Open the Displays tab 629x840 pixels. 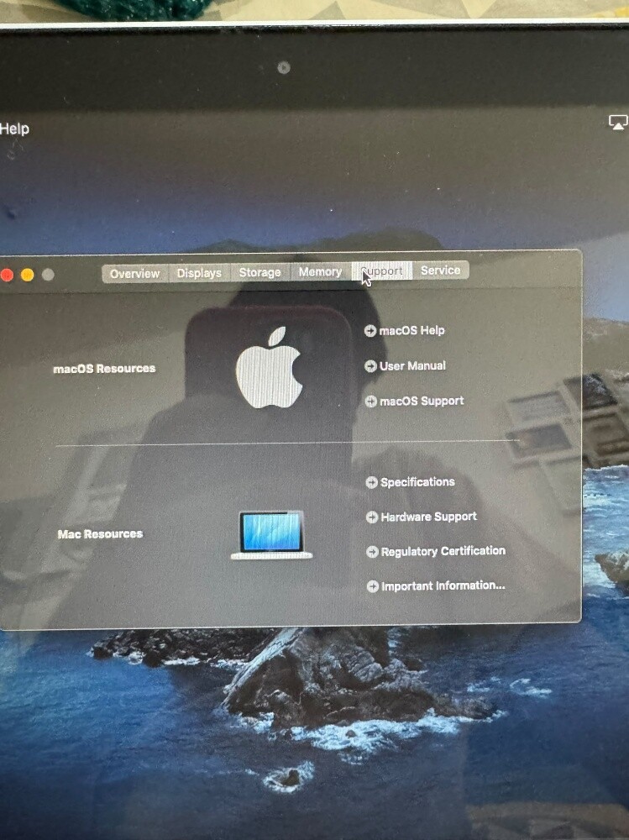pyautogui.click(x=199, y=273)
